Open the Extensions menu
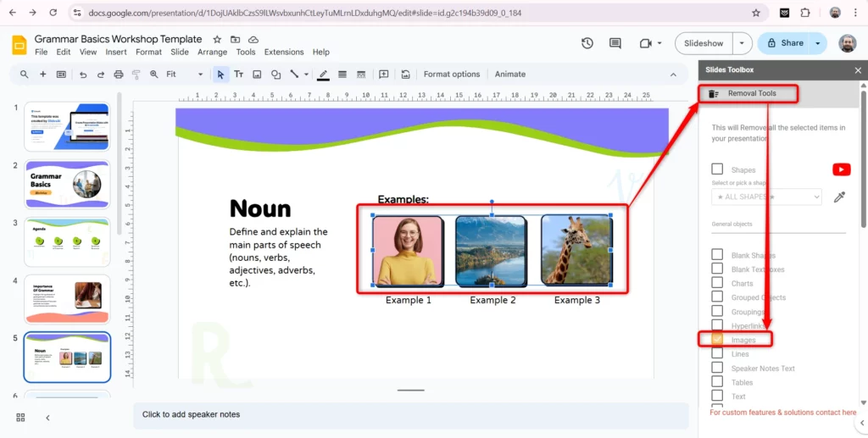 283,52
